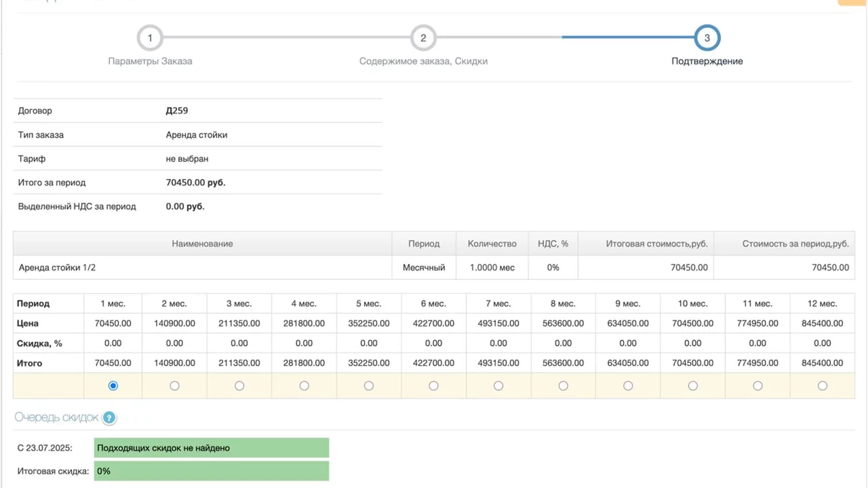Choose the 3 мес. rental period
868x488 pixels.
(x=239, y=386)
